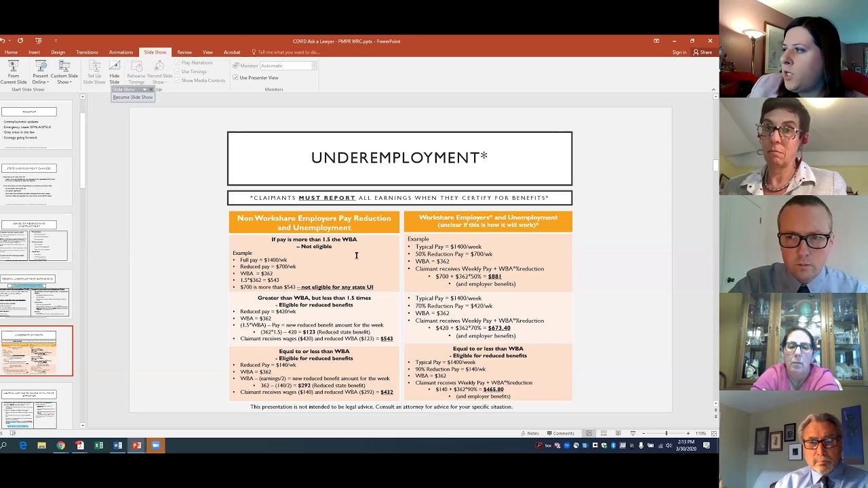
Task: Toggle Show Media Controls checkbox
Action: click(x=178, y=80)
